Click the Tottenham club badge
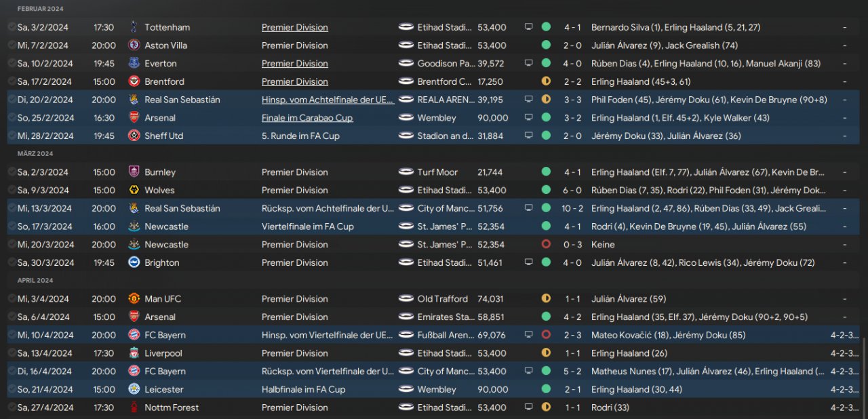Screen dimensions: 868x419 click(x=134, y=27)
